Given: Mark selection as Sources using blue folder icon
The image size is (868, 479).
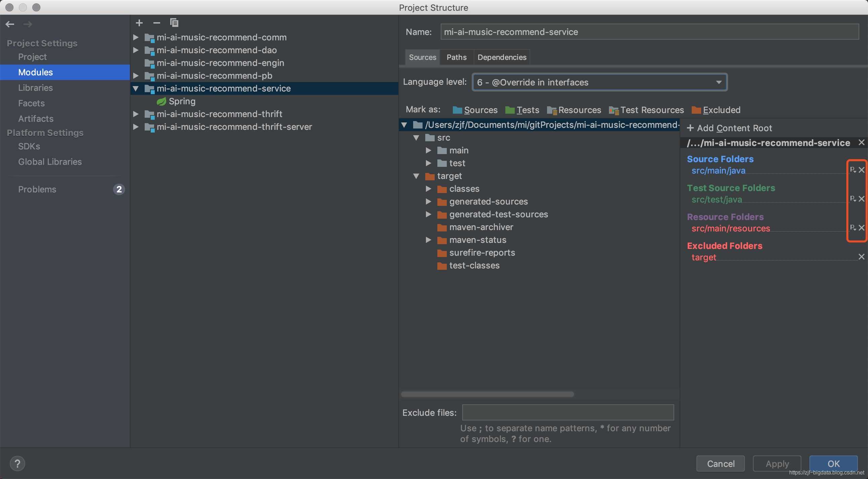Looking at the screenshot, I should (x=457, y=110).
